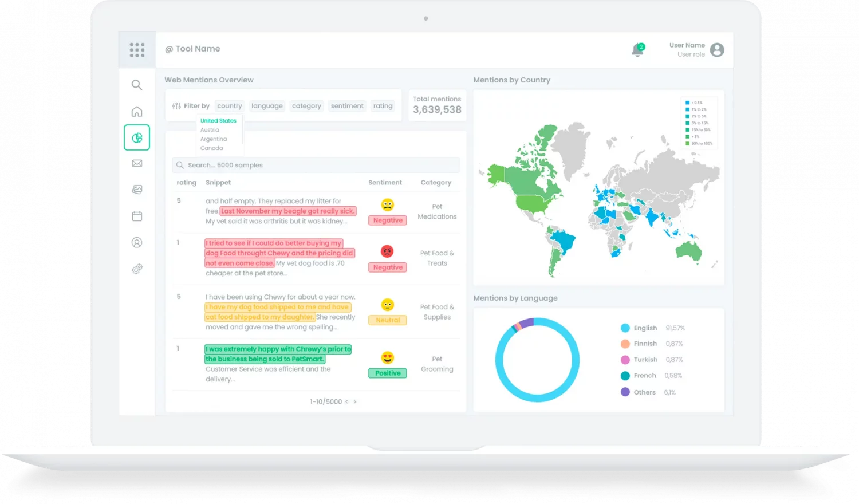Open the image gallery sidebar icon

[137, 190]
